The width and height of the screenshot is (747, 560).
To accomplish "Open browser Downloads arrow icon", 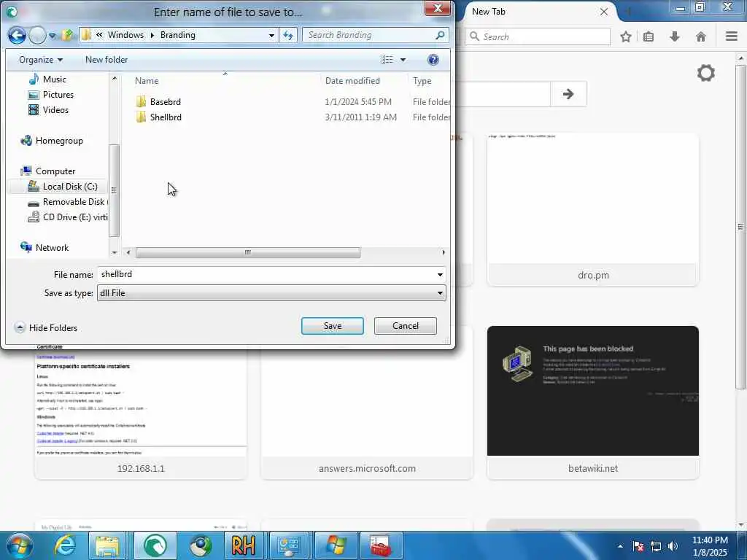I will pos(675,36).
